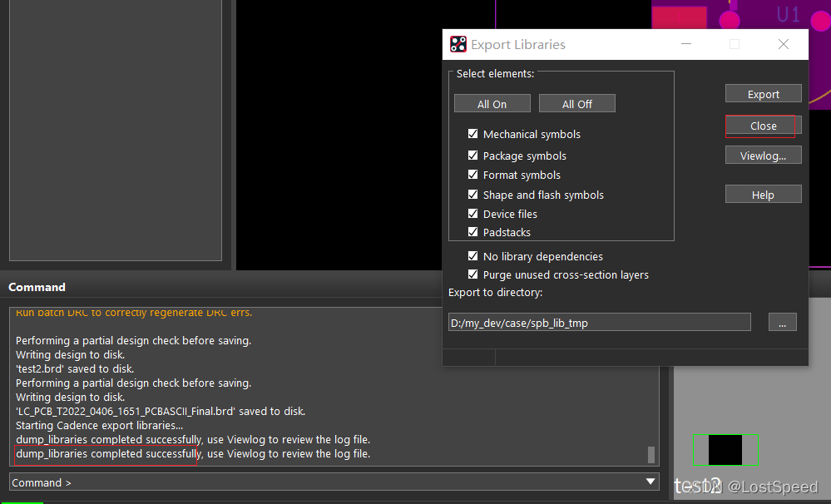Disable No library dependencies option
This screenshot has width=831, height=504.
pos(473,256)
